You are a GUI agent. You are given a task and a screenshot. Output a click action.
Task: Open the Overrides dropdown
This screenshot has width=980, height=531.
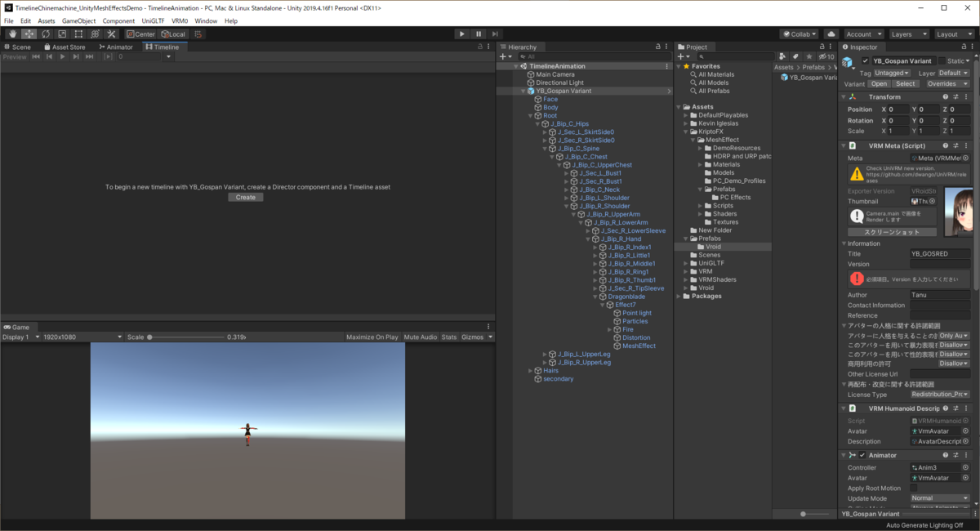point(947,83)
